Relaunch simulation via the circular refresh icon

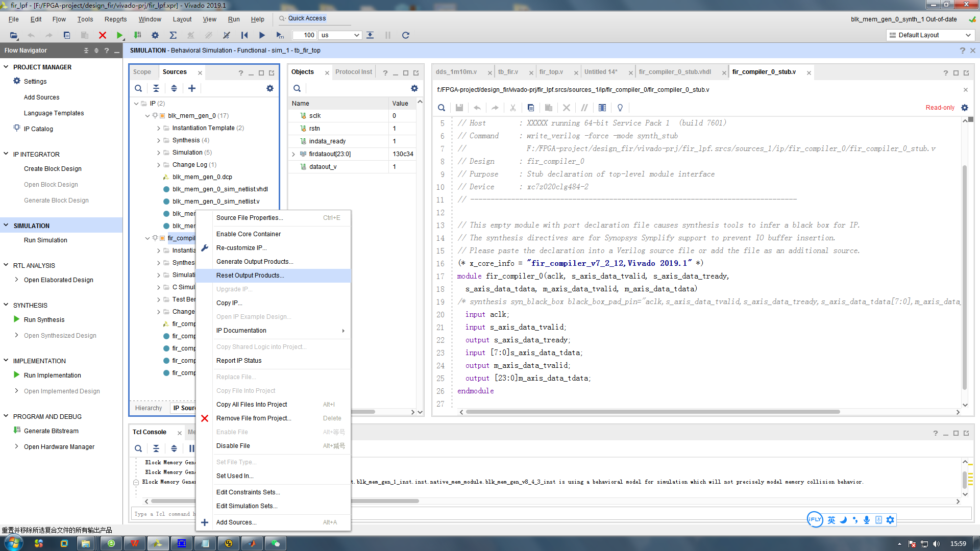[x=406, y=35]
